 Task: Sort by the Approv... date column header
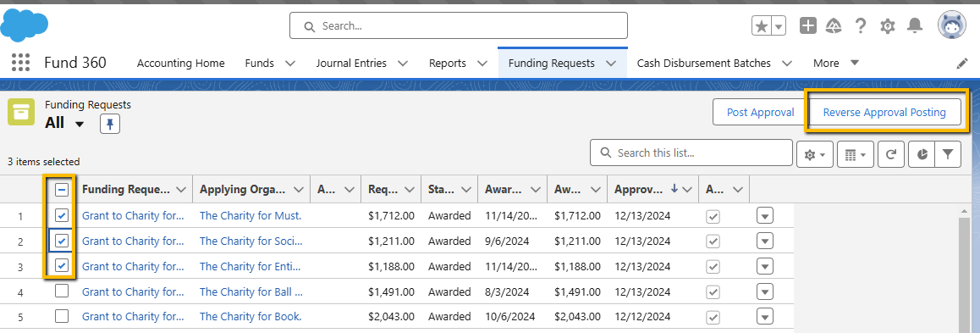pyautogui.click(x=637, y=190)
